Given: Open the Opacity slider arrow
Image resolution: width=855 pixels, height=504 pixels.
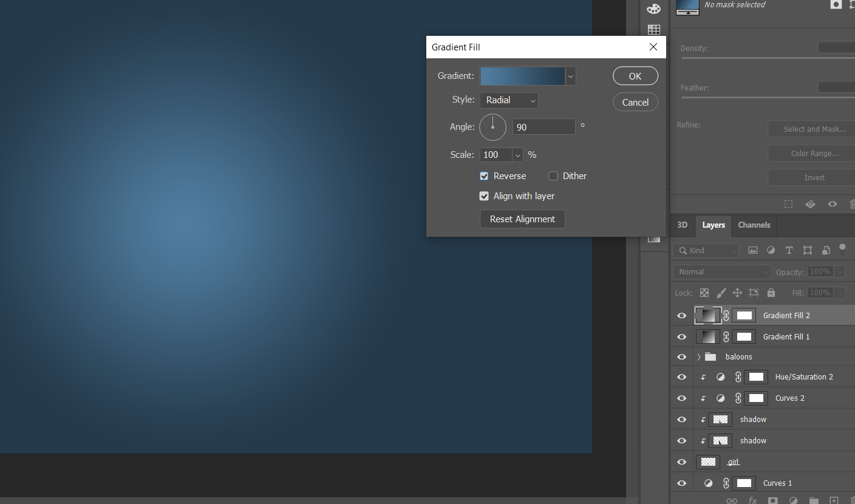Looking at the screenshot, I should (x=840, y=272).
